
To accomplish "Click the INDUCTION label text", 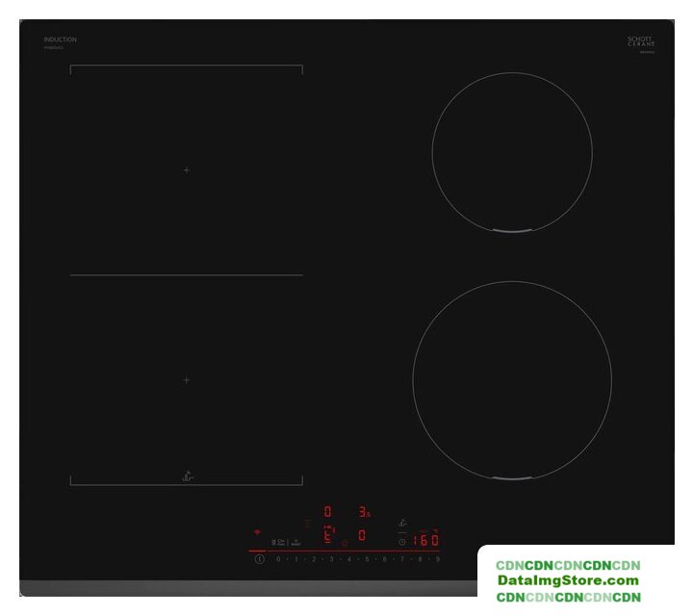I will point(60,39).
